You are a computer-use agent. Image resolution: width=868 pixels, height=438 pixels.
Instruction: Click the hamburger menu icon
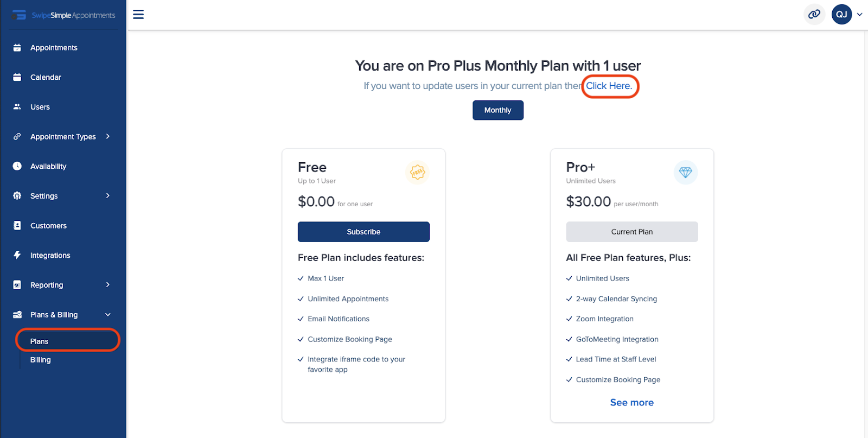tap(138, 15)
